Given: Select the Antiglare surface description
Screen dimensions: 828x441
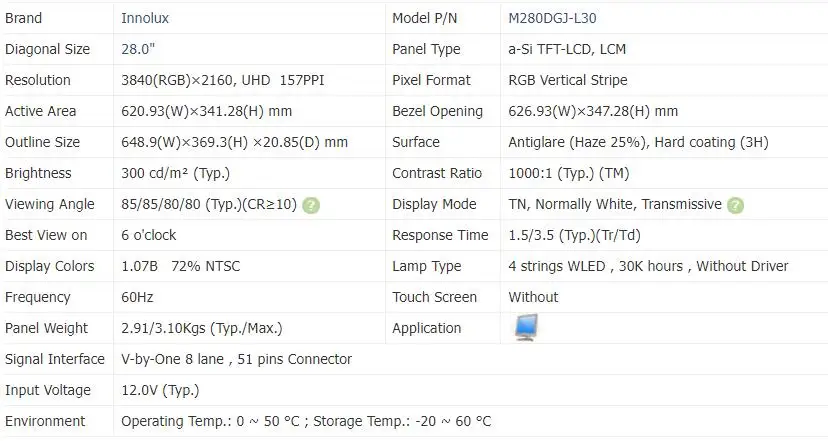Looking at the screenshot, I should 638,142.
